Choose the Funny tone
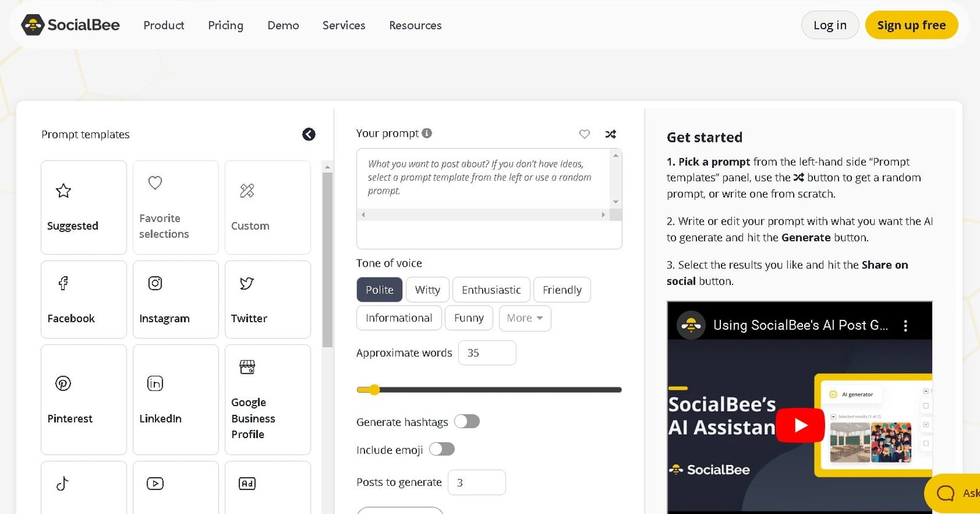The width and height of the screenshot is (980, 514). click(x=469, y=318)
